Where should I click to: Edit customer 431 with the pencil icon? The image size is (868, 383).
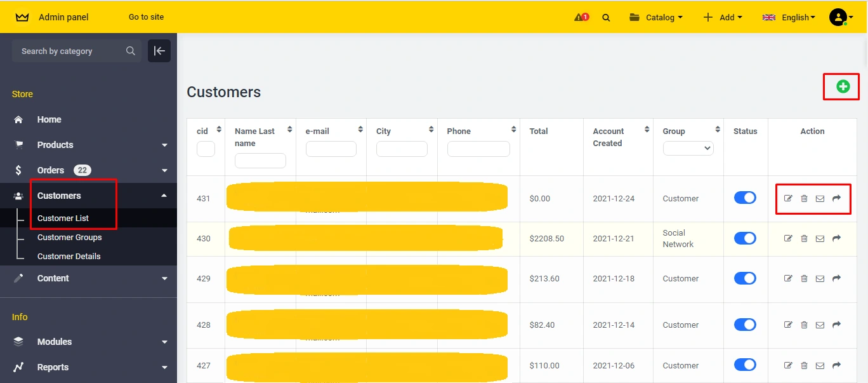(x=787, y=198)
